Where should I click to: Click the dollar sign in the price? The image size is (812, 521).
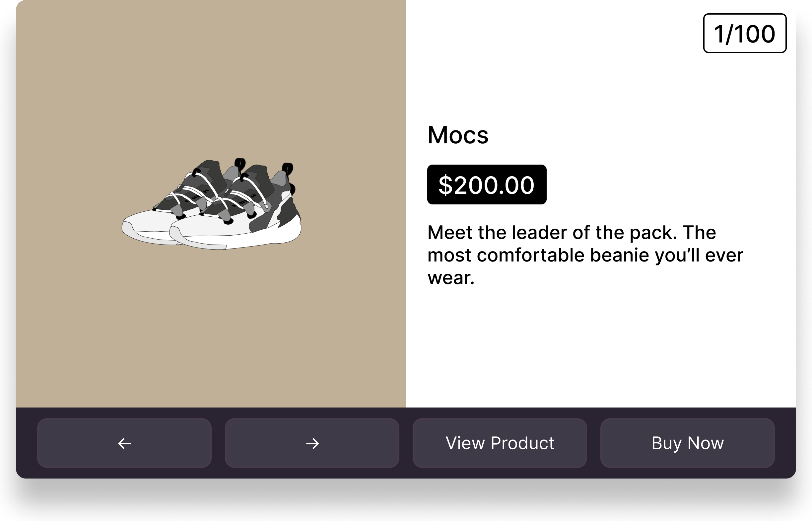[445, 186]
